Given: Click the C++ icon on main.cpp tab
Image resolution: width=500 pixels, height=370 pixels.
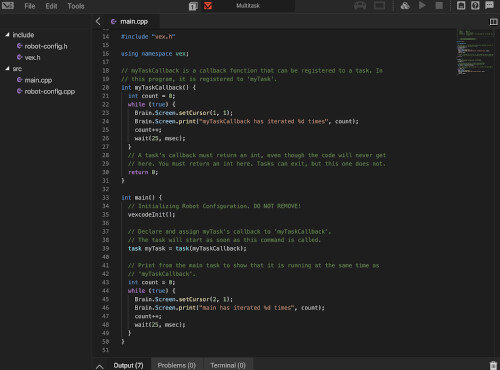Looking at the screenshot, I should (114, 22).
